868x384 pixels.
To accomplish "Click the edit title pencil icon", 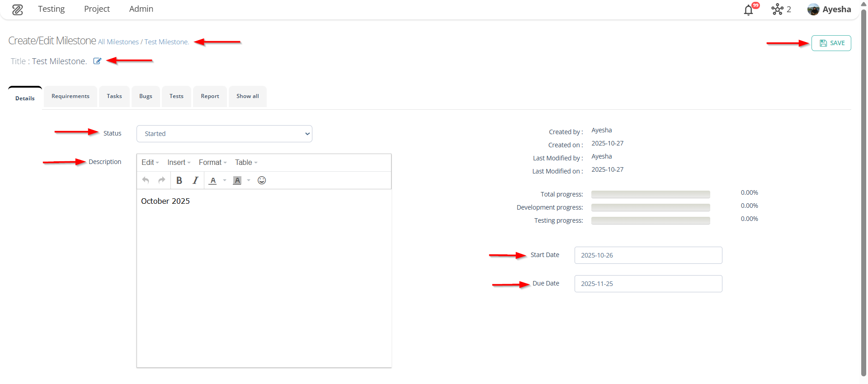I will tap(97, 61).
